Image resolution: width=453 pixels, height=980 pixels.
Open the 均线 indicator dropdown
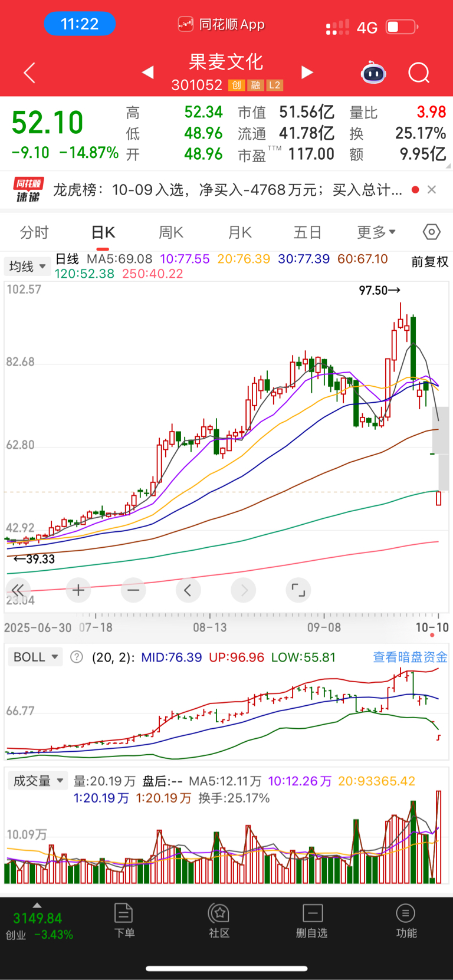point(27,267)
